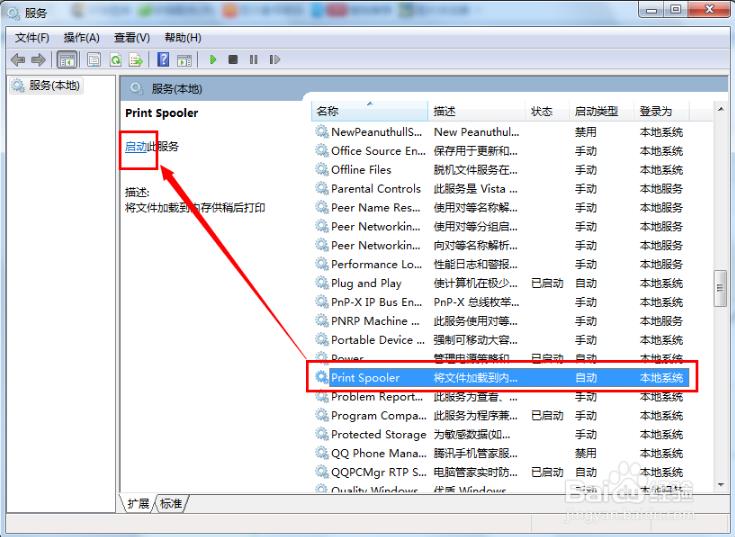Click the Pause Service toolbar icon
This screenshot has width=735, height=537.
(253, 60)
